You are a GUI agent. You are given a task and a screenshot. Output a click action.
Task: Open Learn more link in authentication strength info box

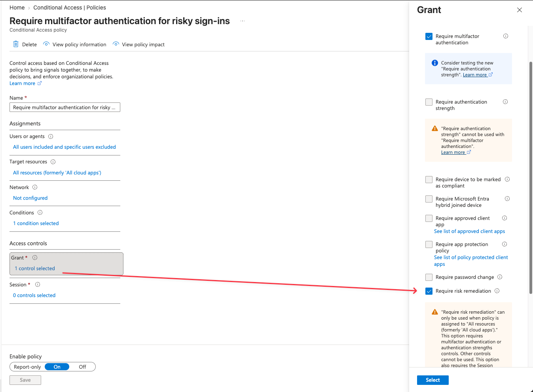[478, 75]
